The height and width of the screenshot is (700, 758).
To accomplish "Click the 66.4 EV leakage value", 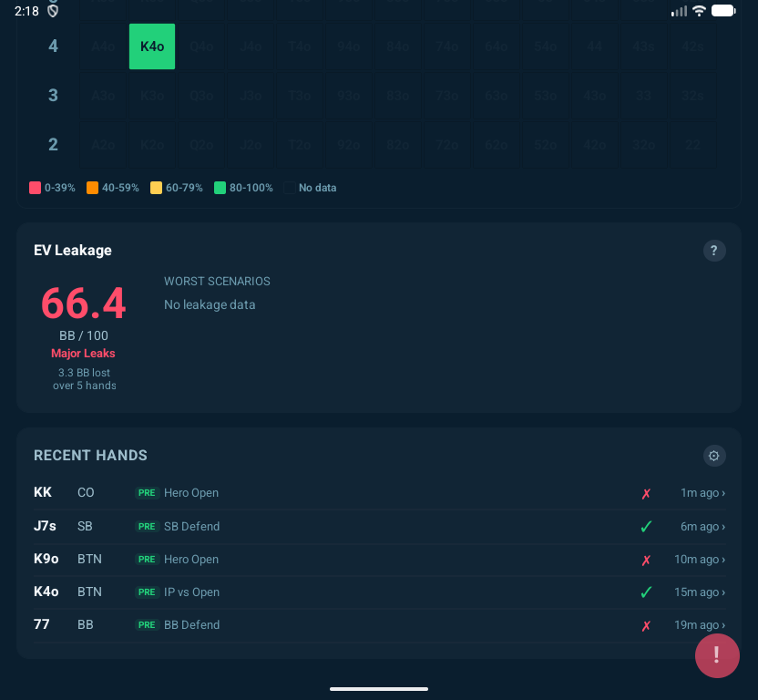I will [x=84, y=304].
